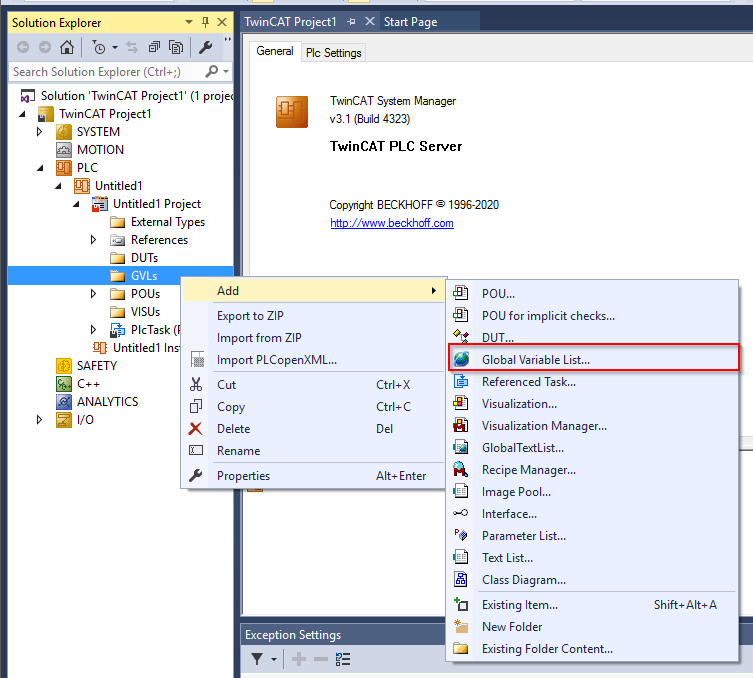This screenshot has height=678, width=753.
Task: Click the Image Pool... icon
Action: (x=461, y=491)
